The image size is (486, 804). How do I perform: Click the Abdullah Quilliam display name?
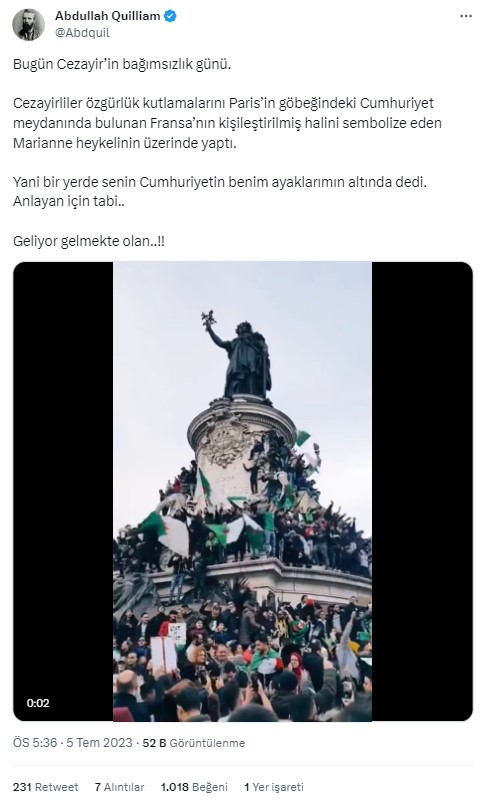(108, 16)
